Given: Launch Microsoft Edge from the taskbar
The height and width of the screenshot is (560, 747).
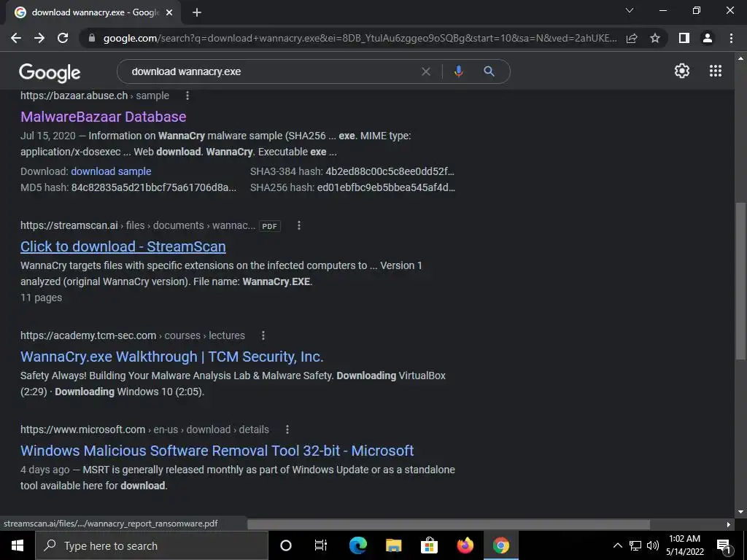Looking at the screenshot, I should (x=357, y=545).
